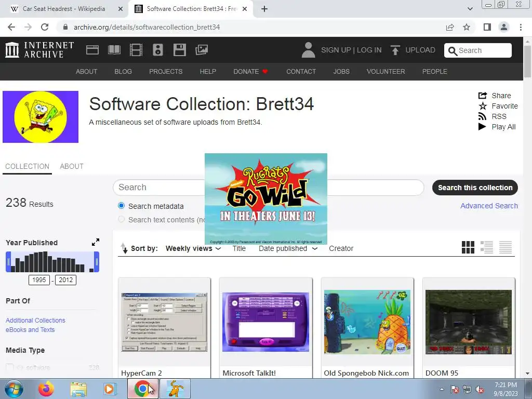Select Search metadata radio button
This screenshot has width=532, height=399.
point(121,206)
